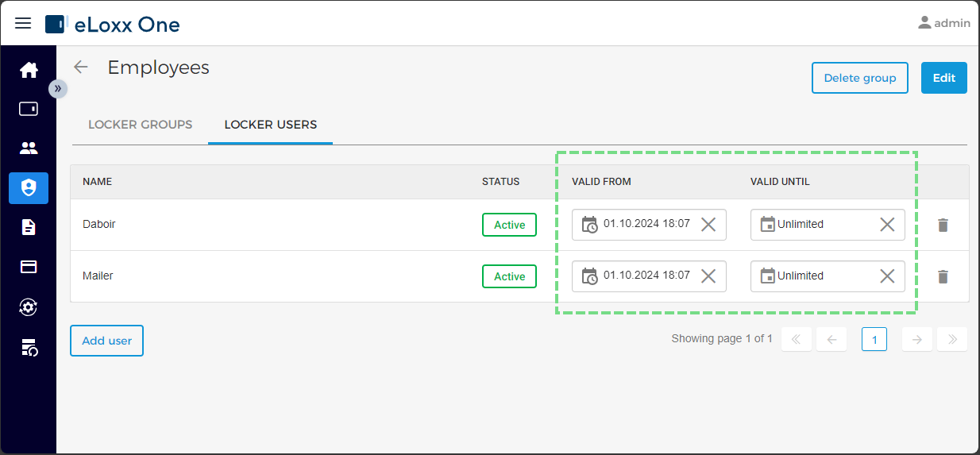Open the lockers sidebar icon
The width and height of the screenshot is (980, 455).
tap(29, 109)
